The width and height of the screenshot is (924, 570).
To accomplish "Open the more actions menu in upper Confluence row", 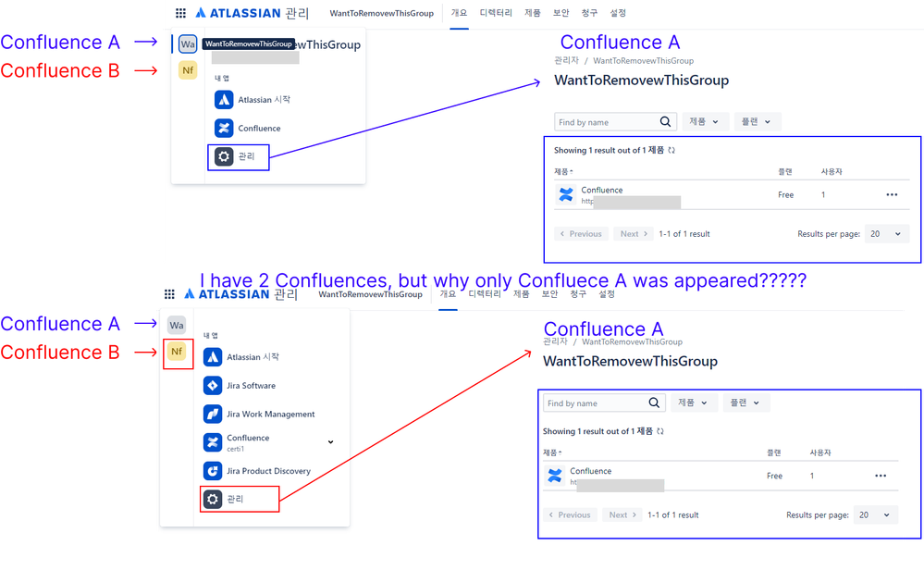I will click(x=892, y=194).
